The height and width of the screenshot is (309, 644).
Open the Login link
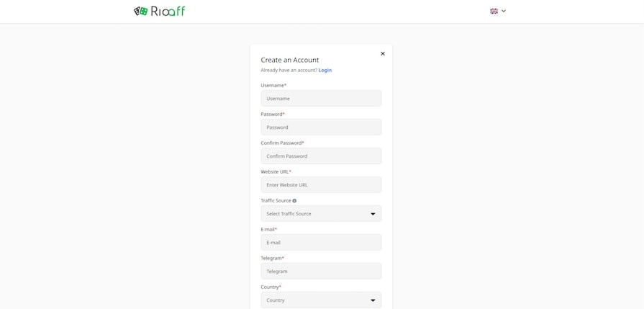(325, 70)
